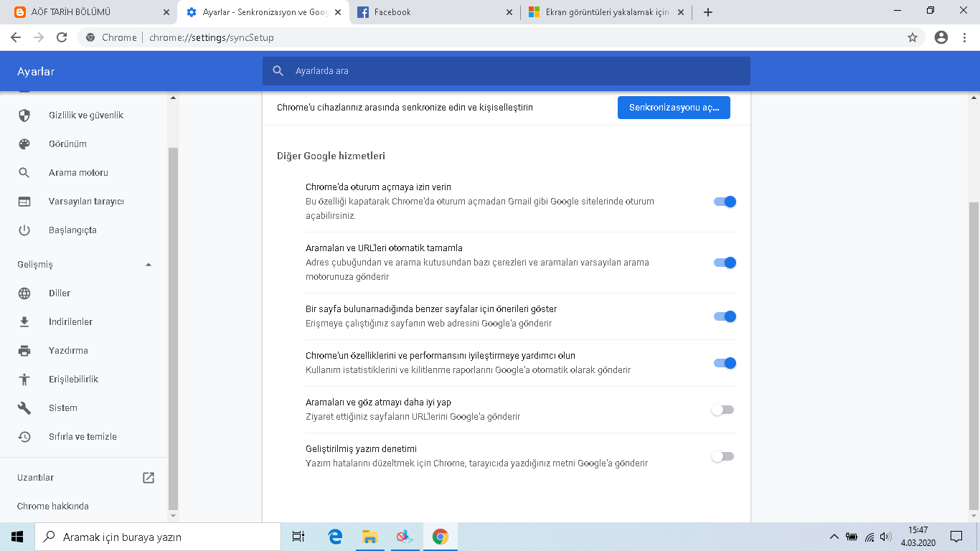980x551 pixels.
Task: Open a new tab with the plus button
Action: (708, 12)
